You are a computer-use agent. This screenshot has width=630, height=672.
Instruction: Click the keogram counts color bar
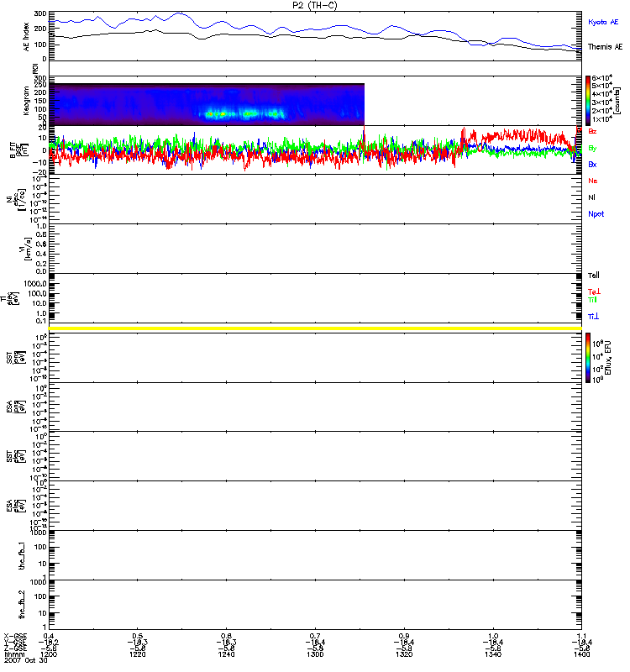[x=588, y=101]
